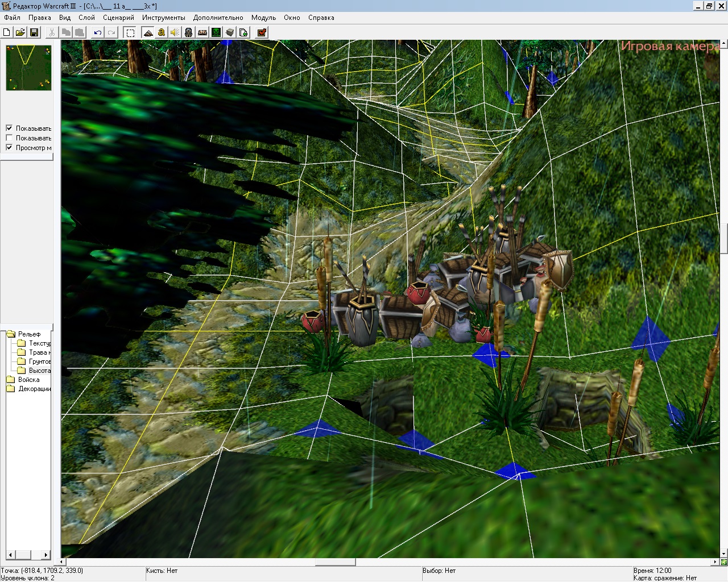Viewport: 728px width, 582px height.
Task: Open the Дополнительно menu
Action: pos(218,18)
